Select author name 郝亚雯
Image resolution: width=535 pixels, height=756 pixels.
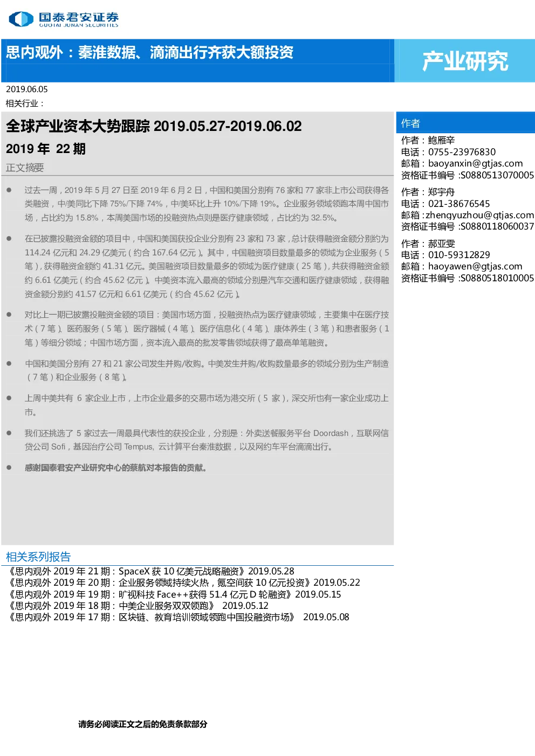click(x=441, y=244)
